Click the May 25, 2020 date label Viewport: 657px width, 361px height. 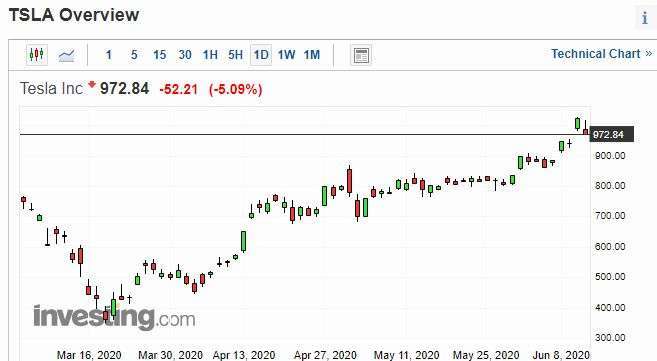[x=486, y=355]
